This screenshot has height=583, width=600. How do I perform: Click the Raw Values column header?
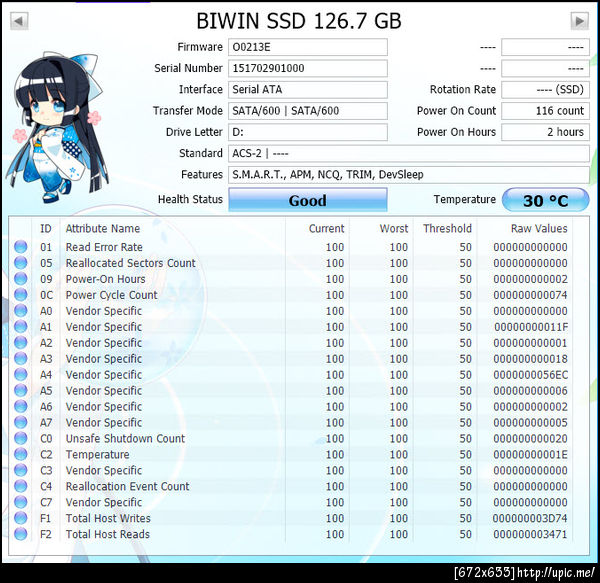point(539,228)
